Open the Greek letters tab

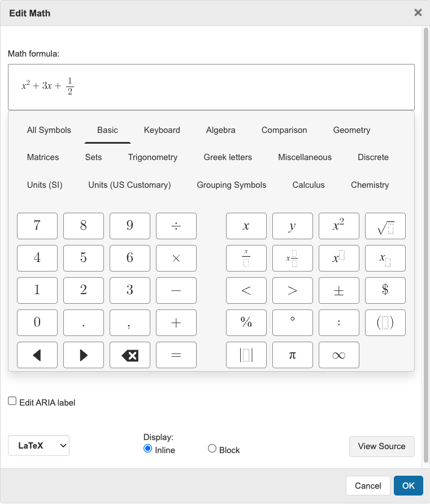click(228, 157)
